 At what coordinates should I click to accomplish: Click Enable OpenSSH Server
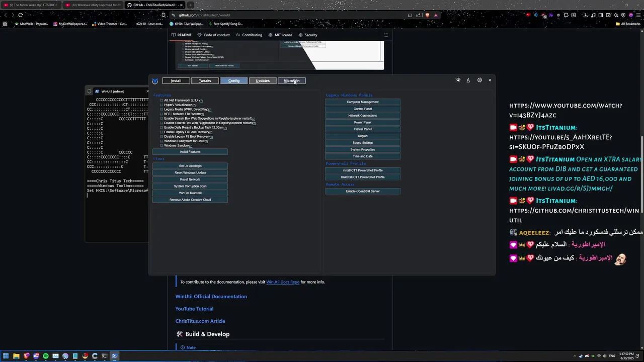(x=363, y=192)
